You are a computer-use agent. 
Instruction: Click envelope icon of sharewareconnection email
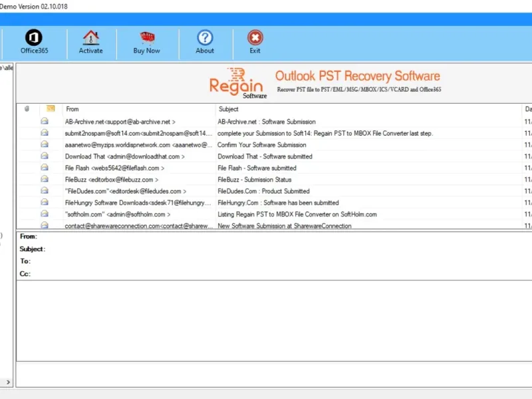click(45, 225)
